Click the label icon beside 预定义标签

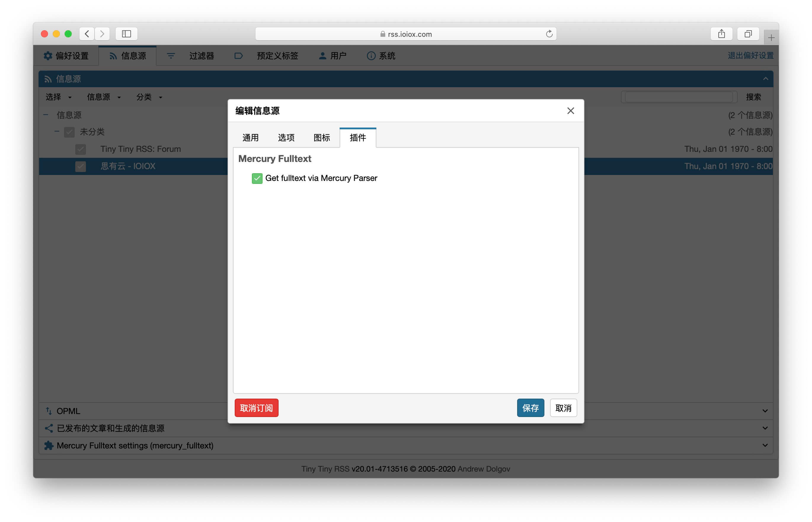(238, 56)
